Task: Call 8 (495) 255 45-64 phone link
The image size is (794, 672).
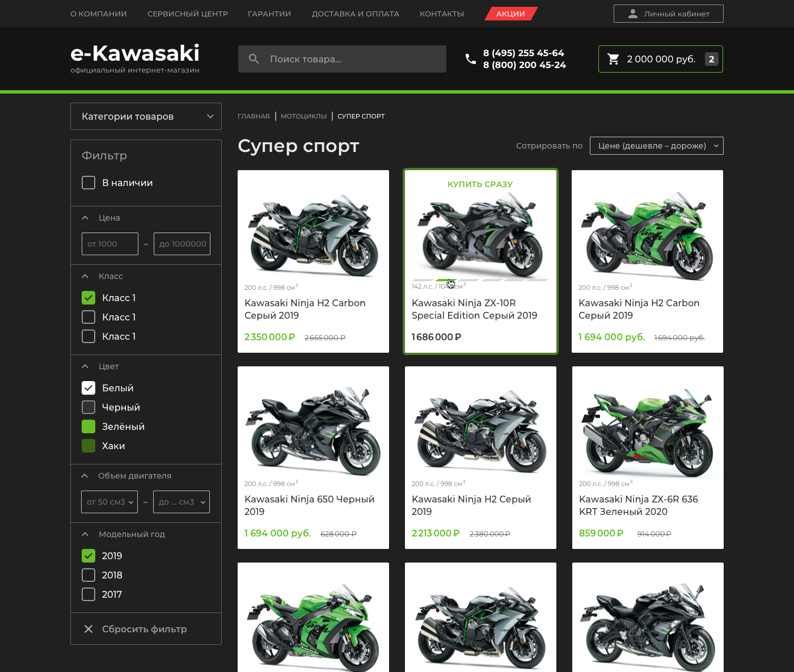Action: (x=523, y=53)
